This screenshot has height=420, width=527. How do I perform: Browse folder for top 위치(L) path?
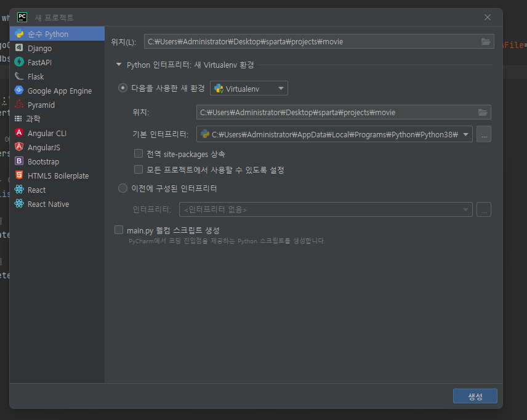[486, 41]
